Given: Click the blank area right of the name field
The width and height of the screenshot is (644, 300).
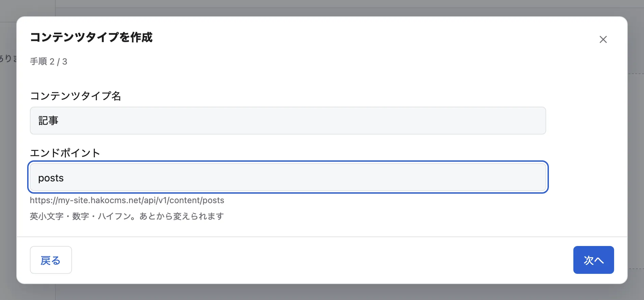Looking at the screenshot, I should [x=586, y=121].
